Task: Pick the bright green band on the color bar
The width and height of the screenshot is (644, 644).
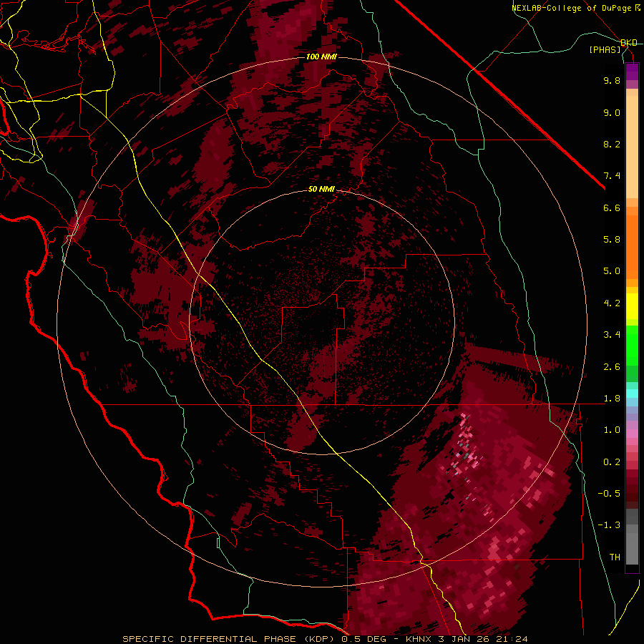Action: [x=632, y=344]
